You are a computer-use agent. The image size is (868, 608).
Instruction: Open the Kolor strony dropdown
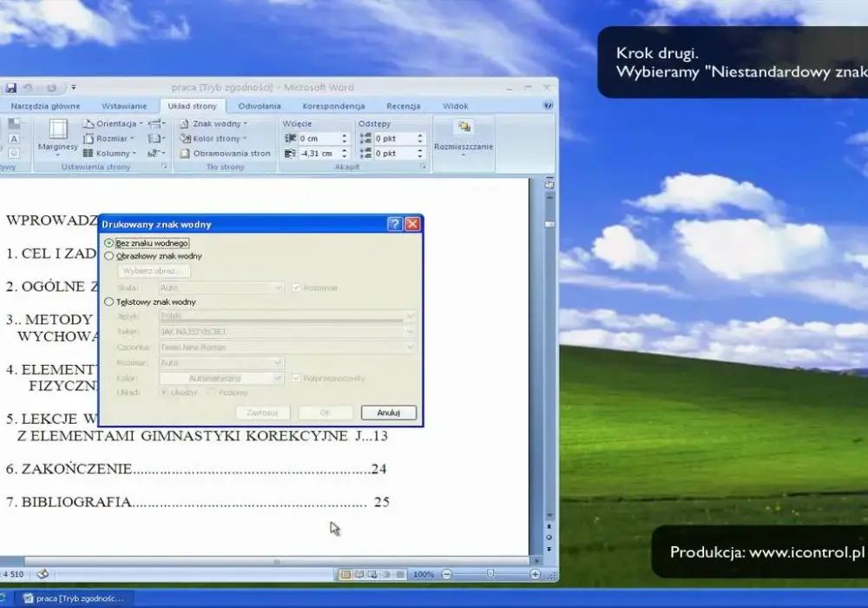click(x=213, y=138)
